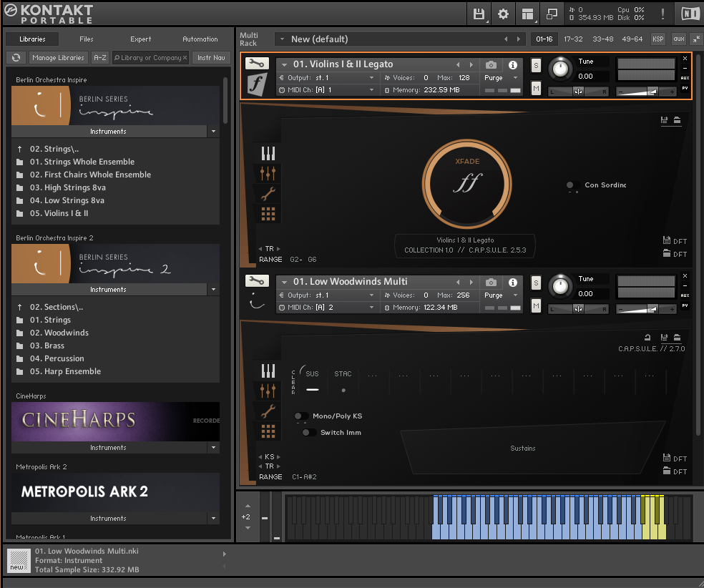The image size is (704, 588).
Task: Solo the Low Woodwinds Multi instrument
Action: coord(536,283)
